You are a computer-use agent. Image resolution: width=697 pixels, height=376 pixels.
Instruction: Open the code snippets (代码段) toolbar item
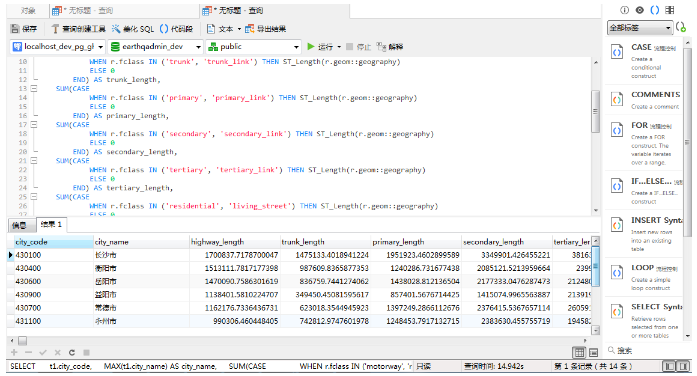(176, 29)
